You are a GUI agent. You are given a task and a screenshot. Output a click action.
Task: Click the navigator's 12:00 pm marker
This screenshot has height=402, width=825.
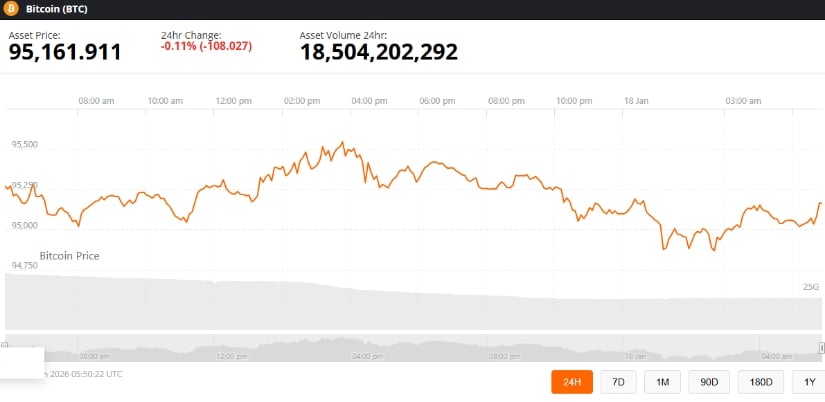pos(231,355)
